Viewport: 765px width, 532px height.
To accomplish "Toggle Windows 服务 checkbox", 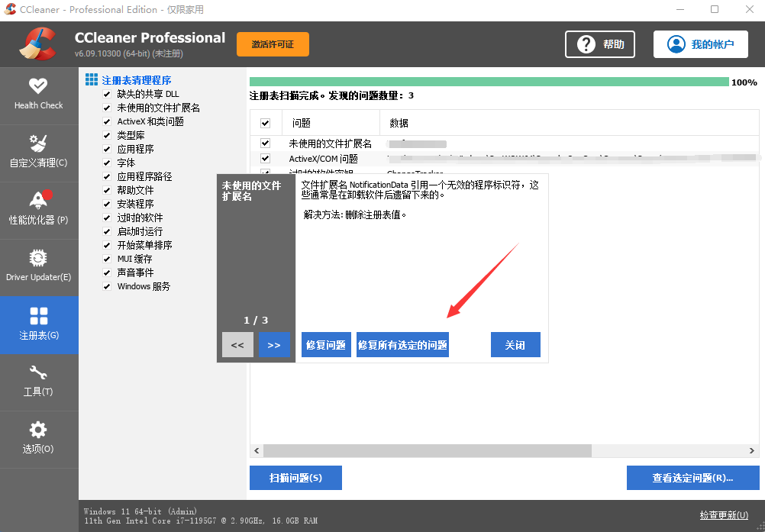I will [x=107, y=286].
